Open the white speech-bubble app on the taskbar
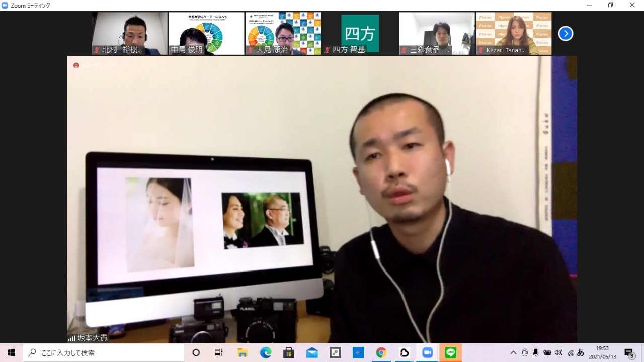644x362 pixels. 405,352
